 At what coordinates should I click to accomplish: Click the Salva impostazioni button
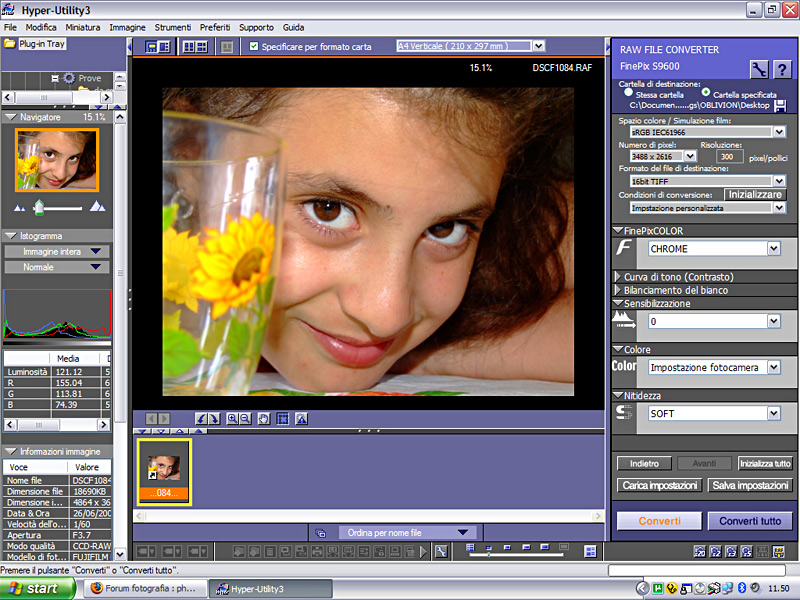tap(749, 485)
